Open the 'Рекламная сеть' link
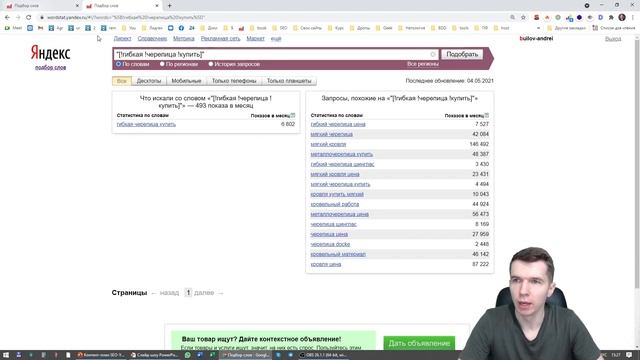This screenshot has width=640, height=360. click(x=220, y=38)
